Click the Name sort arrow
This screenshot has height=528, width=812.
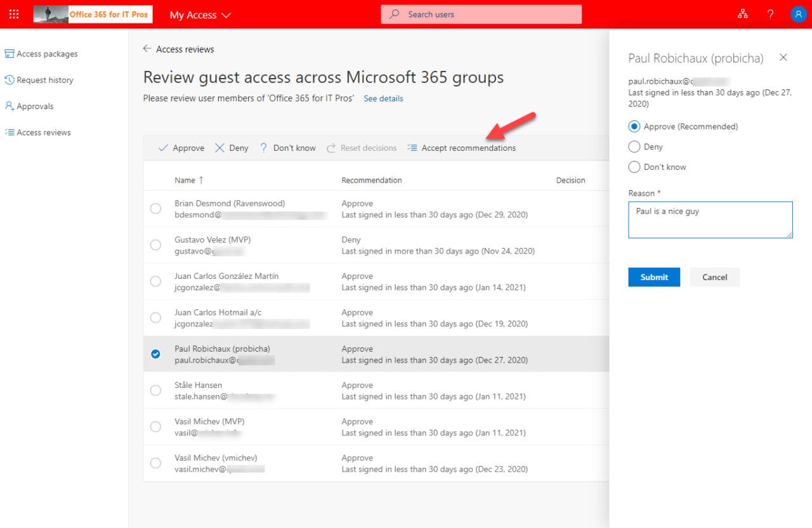tap(201, 180)
